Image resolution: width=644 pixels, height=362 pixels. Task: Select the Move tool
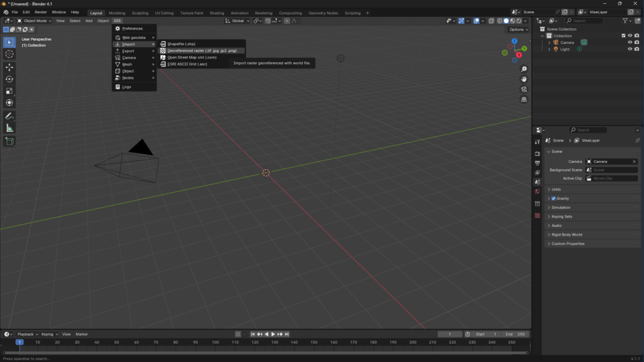click(9, 67)
